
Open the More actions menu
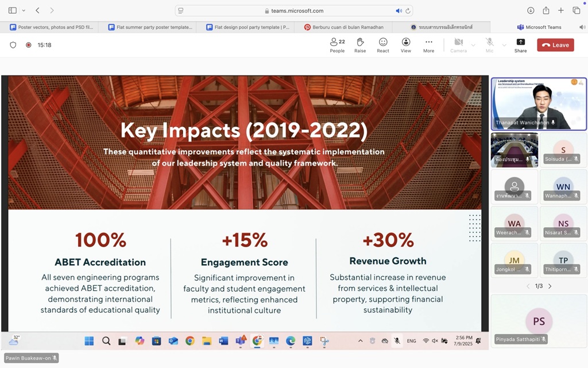[x=428, y=45]
